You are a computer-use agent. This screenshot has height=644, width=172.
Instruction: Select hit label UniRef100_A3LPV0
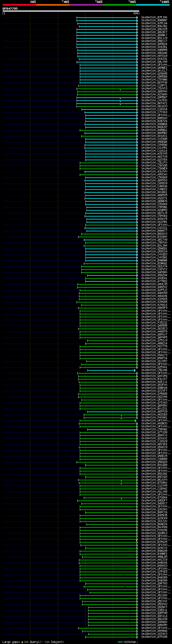click(x=154, y=172)
